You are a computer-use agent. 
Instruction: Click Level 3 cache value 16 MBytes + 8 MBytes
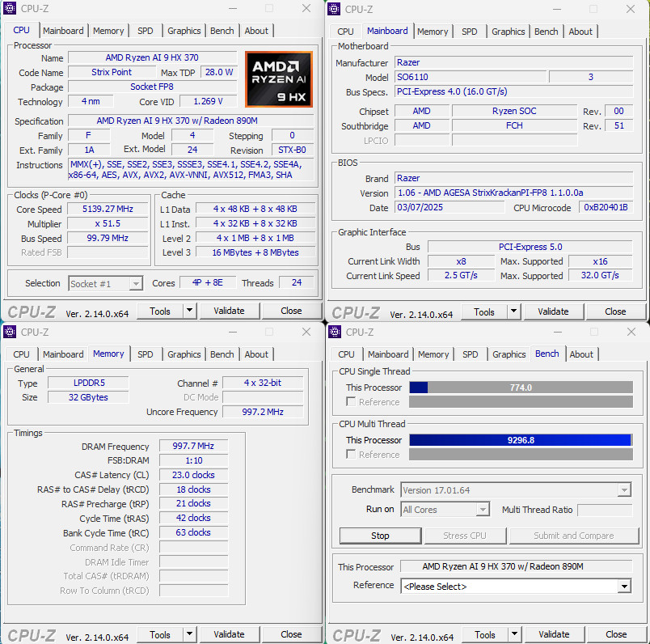pyautogui.click(x=255, y=252)
